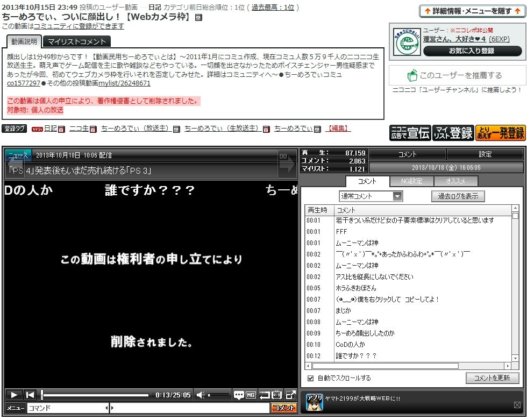This screenshot has width=527, height=420.
Task: Edit tags via 【編集】
Action: click(x=338, y=129)
